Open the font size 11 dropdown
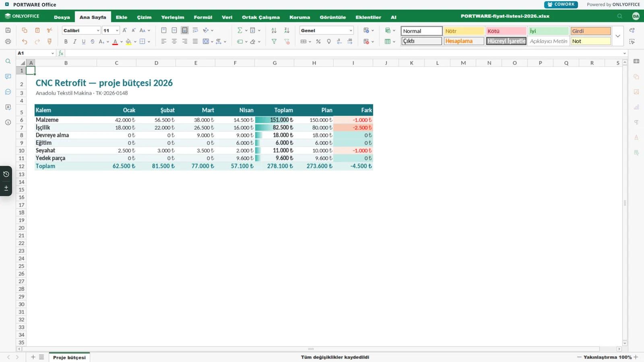Image resolution: width=644 pixels, height=362 pixels. coord(117,31)
